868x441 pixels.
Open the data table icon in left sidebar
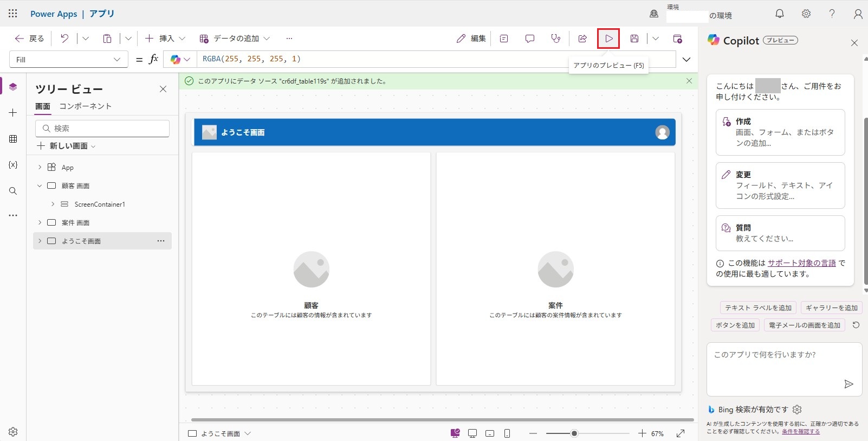point(13,139)
